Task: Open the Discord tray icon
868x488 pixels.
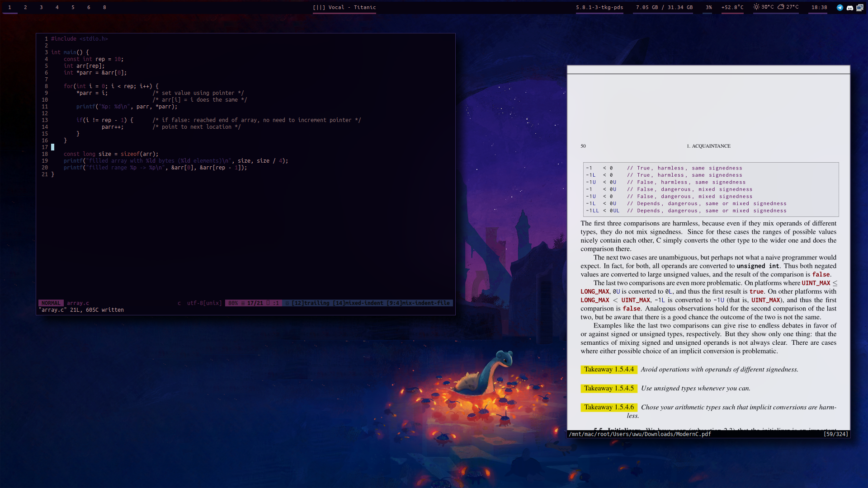Action: (x=849, y=7)
